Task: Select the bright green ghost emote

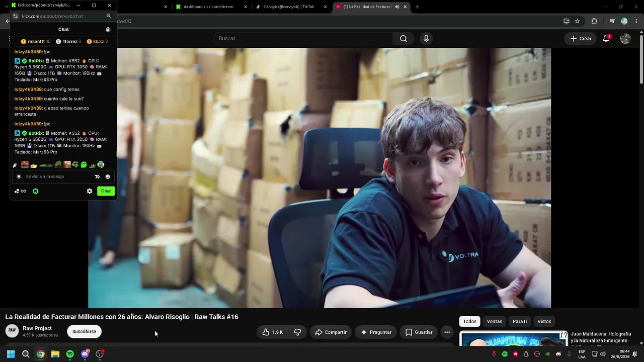Action: (x=84, y=164)
